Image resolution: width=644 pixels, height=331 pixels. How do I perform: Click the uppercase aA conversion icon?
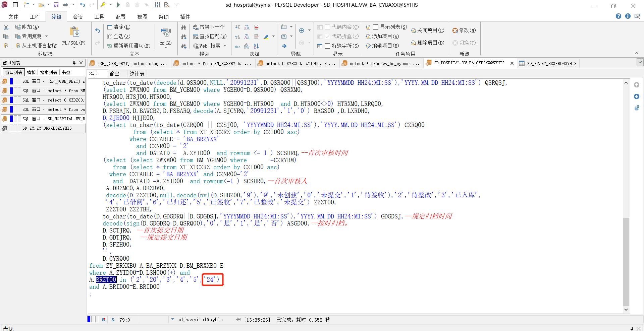click(x=247, y=27)
